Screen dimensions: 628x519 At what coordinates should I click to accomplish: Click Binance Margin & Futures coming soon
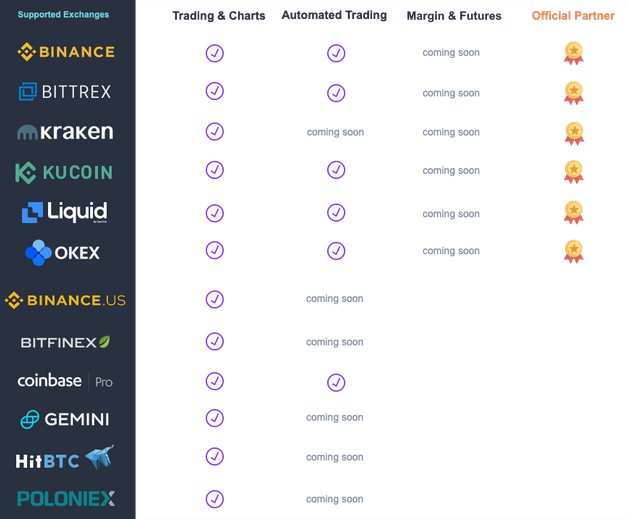click(451, 53)
